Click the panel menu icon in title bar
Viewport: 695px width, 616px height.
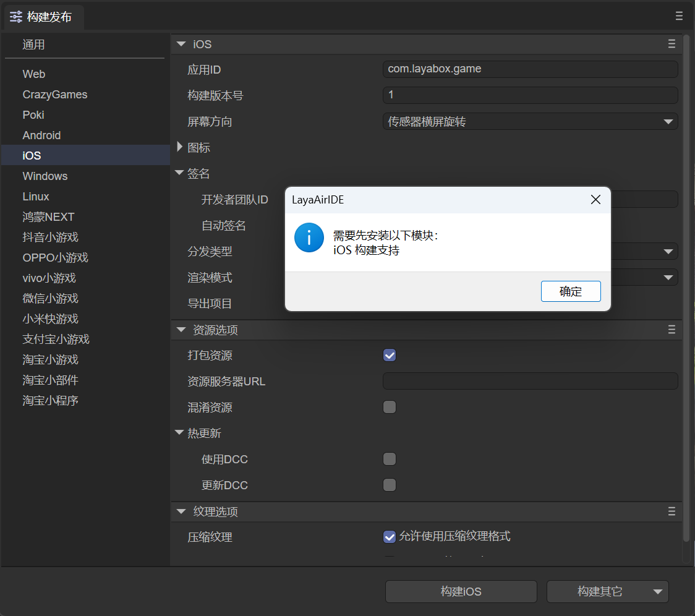coord(680,16)
